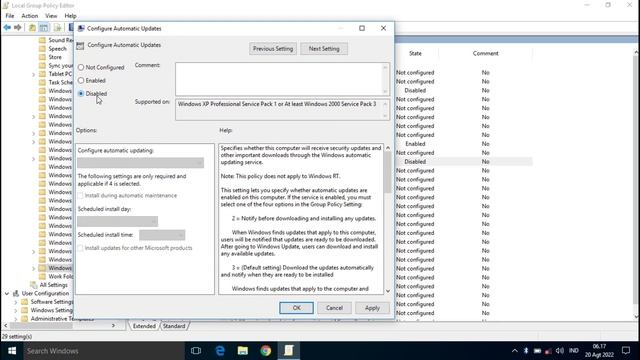Click the tree pane horizontal scrollbar thumb

click(x=42, y=326)
